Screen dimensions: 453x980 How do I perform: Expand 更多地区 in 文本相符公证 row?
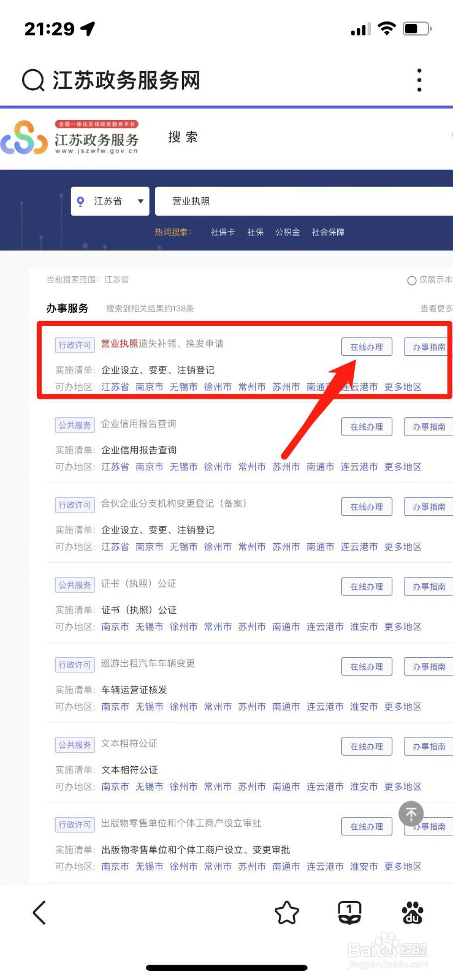(x=403, y=787)
